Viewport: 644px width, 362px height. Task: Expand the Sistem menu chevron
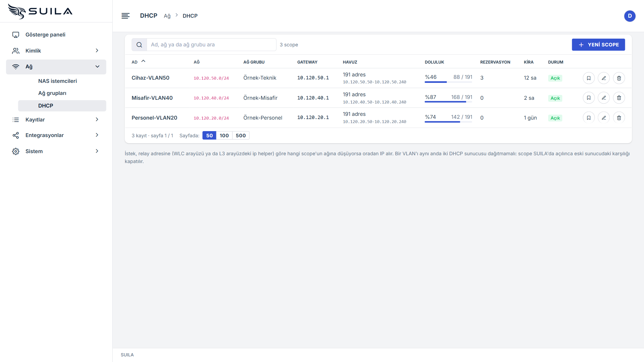(x=97, y=151)
